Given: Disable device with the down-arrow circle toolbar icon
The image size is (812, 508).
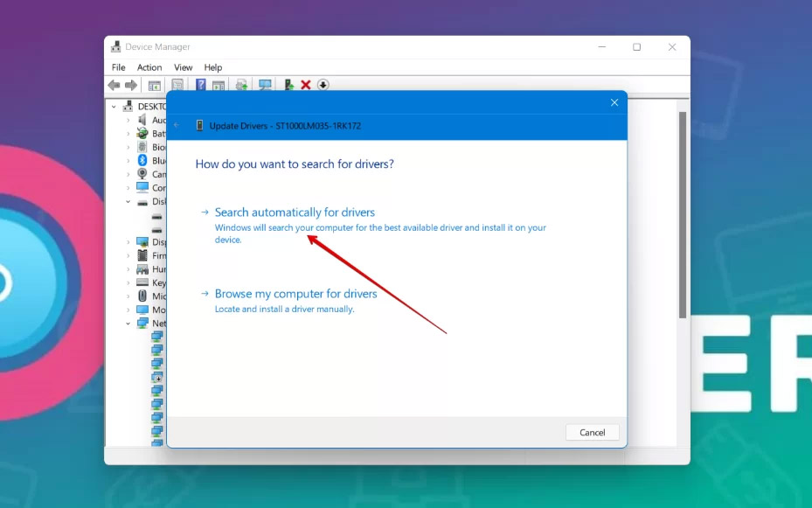Looking at the screenshot, I should click(323, 85).
